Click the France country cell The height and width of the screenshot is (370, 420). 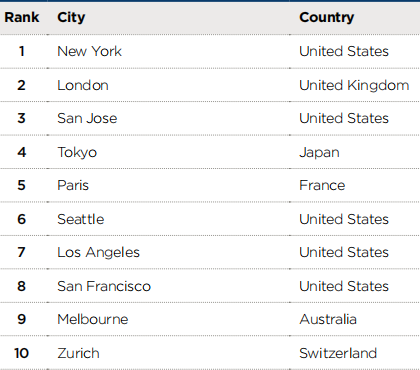(x=322, y=185)
